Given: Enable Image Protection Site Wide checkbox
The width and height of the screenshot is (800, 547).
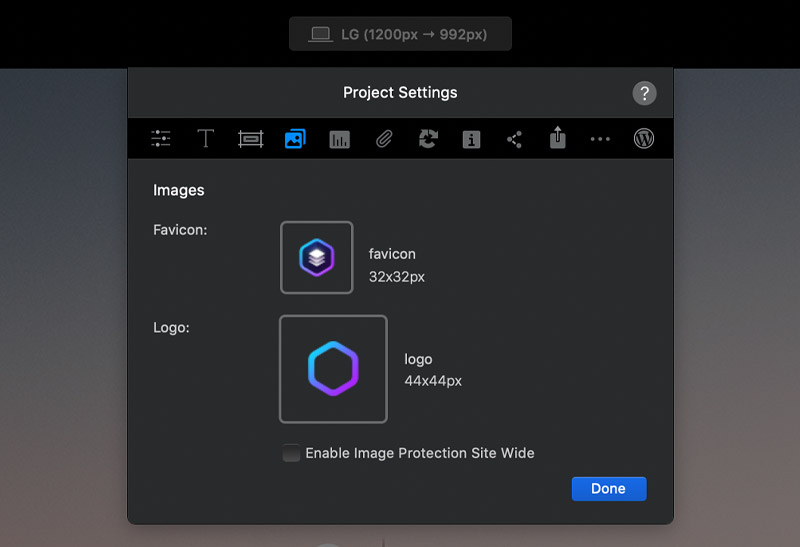Looking at the screenshot, I should (x=291, y=453).
